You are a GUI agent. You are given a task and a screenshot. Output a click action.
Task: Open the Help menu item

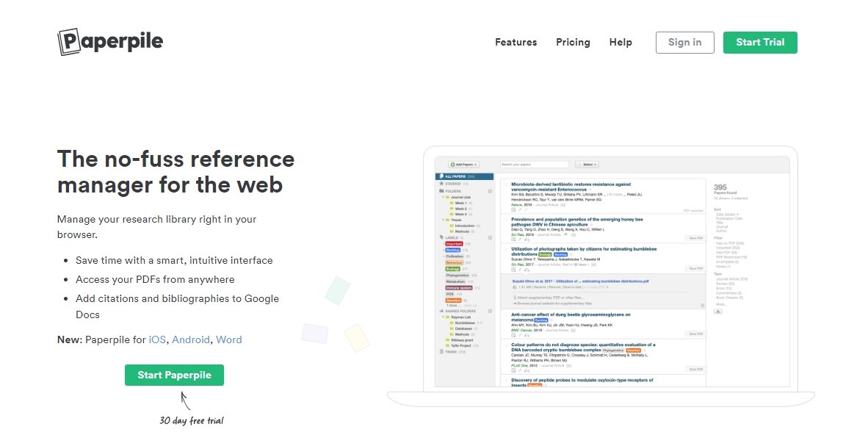pyautogui.click(x=621, y=42)
